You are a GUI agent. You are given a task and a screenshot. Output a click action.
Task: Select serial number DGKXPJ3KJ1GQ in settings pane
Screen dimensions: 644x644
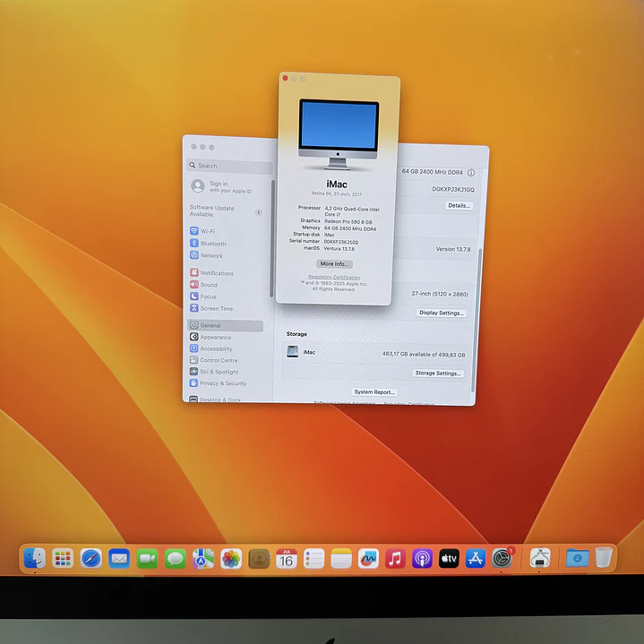point(453,189)
